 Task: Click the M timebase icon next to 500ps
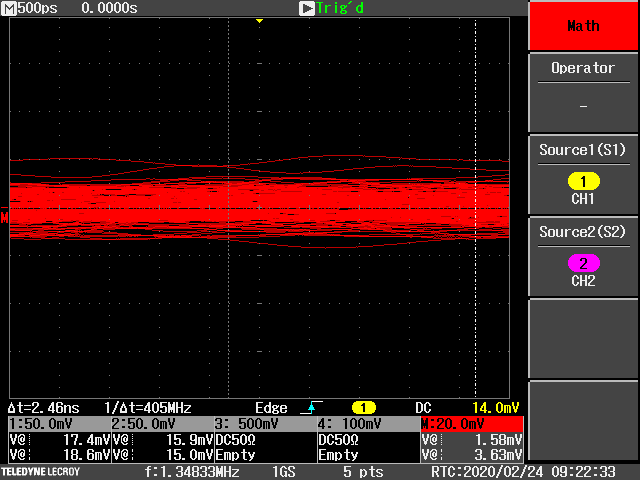[x=9, y=8]
